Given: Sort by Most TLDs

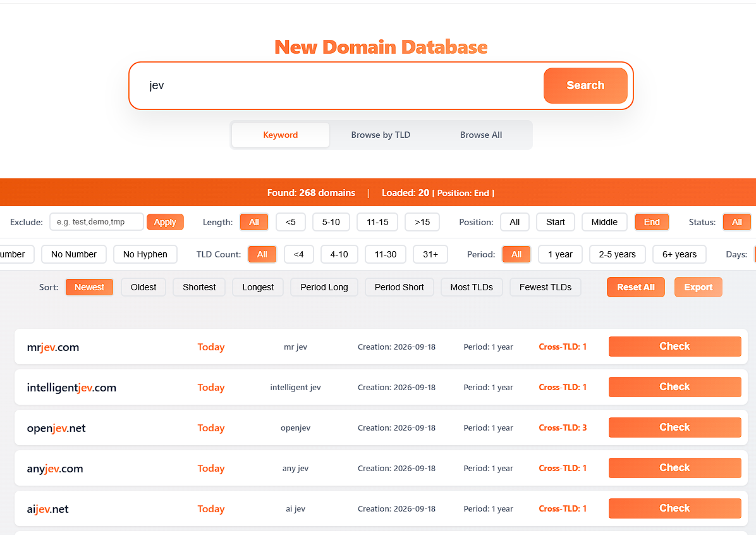Looking at the screenshot, I should click(x=472, y=287).
